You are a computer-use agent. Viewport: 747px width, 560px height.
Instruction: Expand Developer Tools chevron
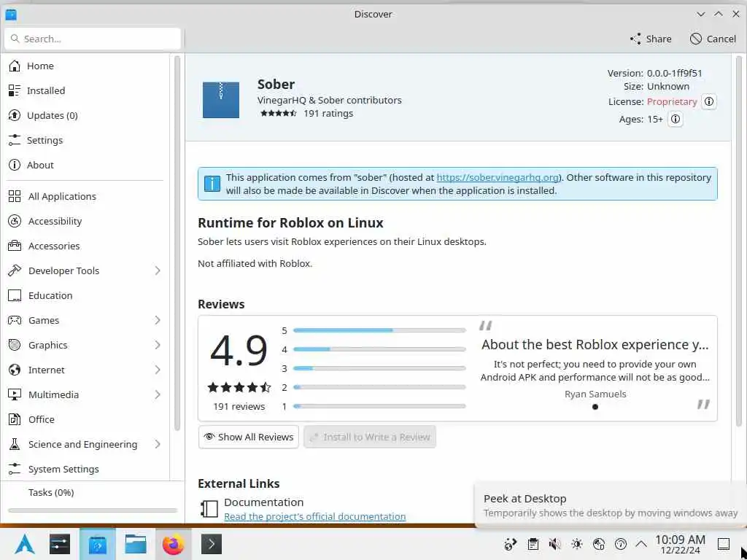[x=158, y=271]
